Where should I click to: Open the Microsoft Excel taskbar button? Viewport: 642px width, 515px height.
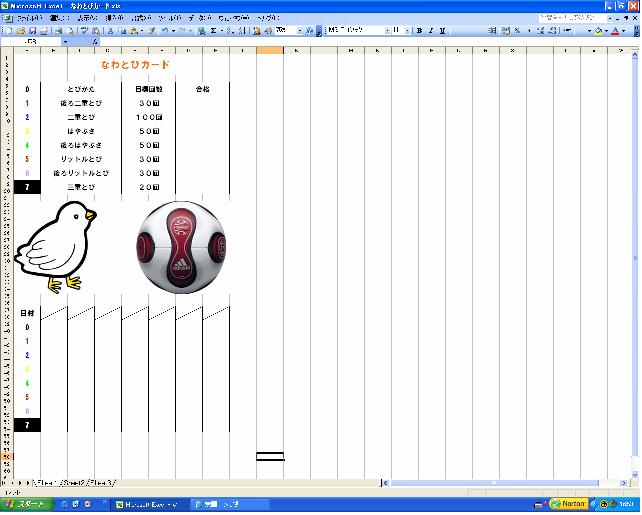150,506
